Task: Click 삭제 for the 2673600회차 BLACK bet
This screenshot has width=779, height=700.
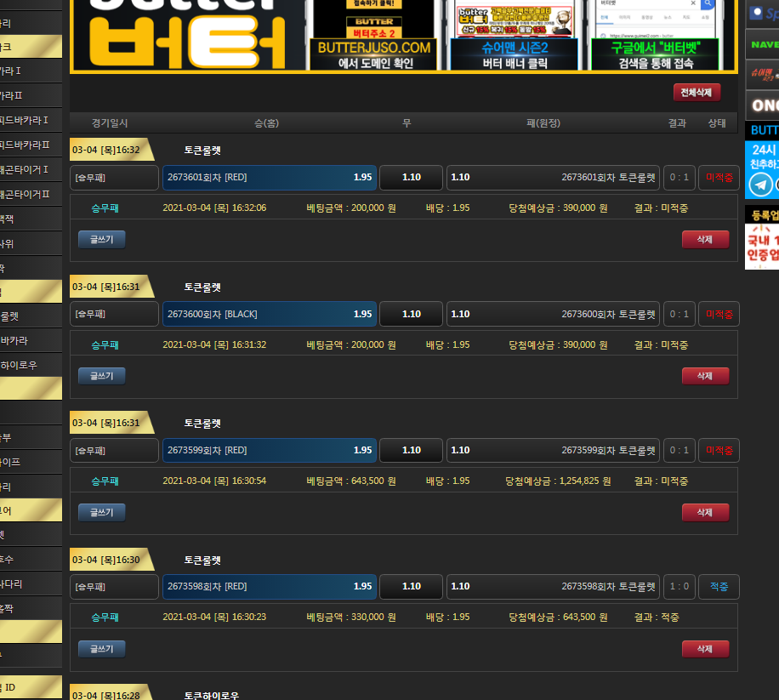Action: point(704,376)
